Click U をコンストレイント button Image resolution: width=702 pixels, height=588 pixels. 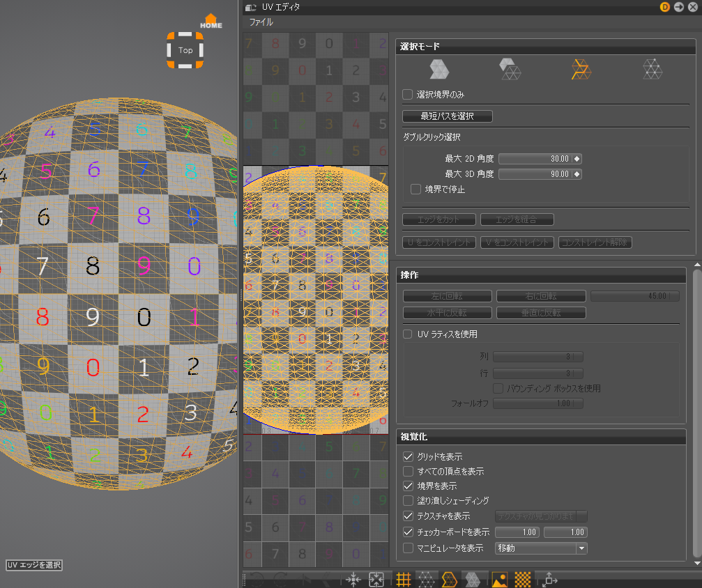[x=438, y=242]
